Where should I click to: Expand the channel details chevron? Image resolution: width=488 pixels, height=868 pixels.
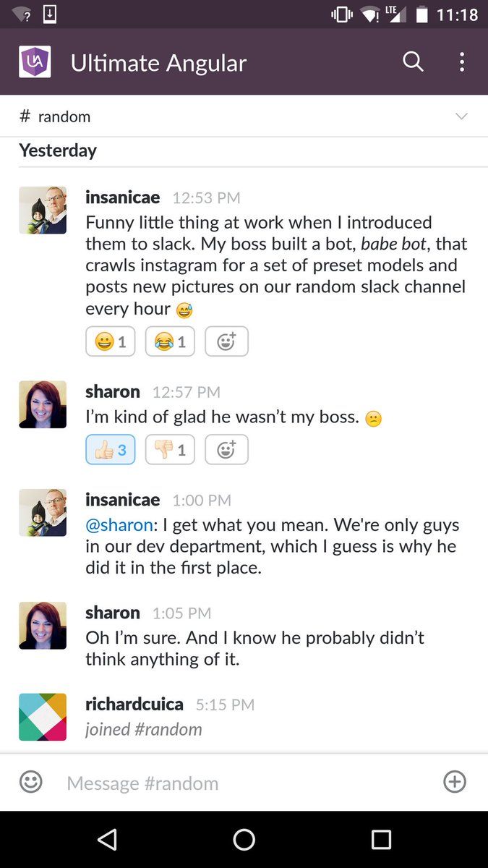pyautogui.click(x=461, y=116)
